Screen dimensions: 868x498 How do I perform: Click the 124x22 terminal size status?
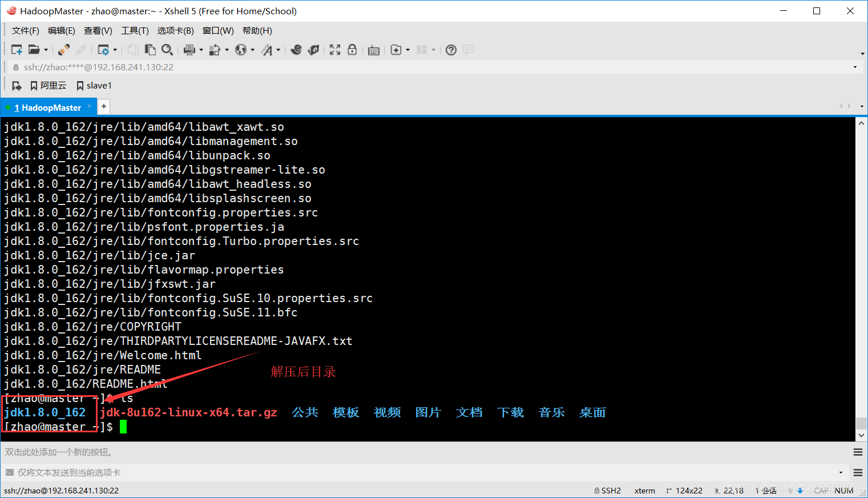tap(684, 491)
